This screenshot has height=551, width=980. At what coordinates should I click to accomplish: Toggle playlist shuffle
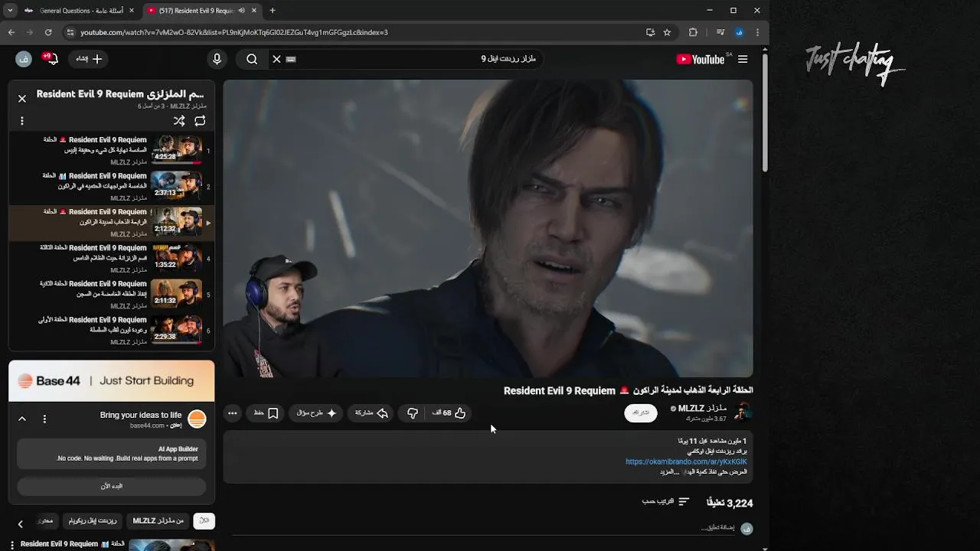pyautogui.click(x=179, y=121)
